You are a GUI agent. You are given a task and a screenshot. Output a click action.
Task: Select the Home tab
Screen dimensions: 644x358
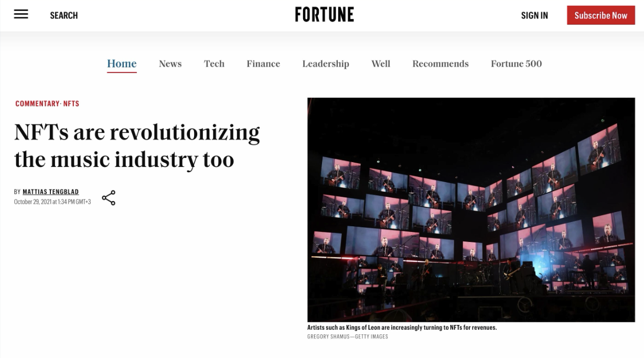tap(122, 64)
